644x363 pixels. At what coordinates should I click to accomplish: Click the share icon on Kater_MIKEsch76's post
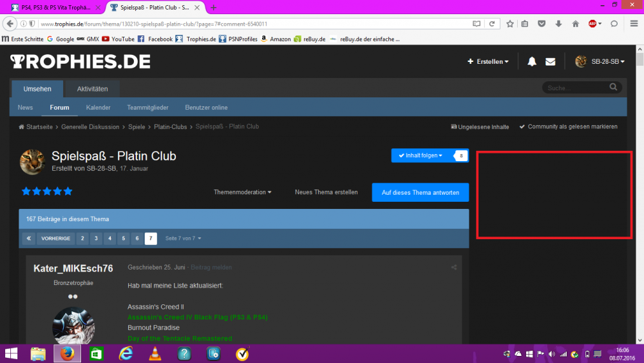coord(454,268)
